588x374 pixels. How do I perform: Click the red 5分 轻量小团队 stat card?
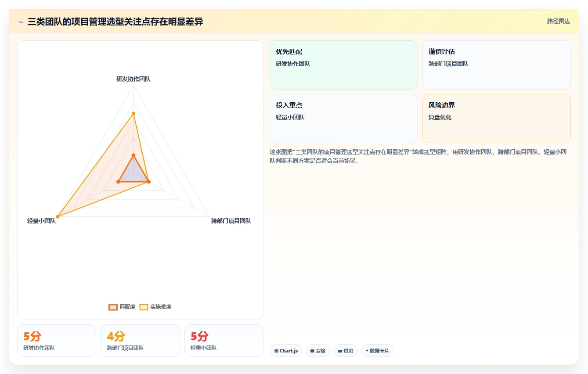(x=224, y=341)
